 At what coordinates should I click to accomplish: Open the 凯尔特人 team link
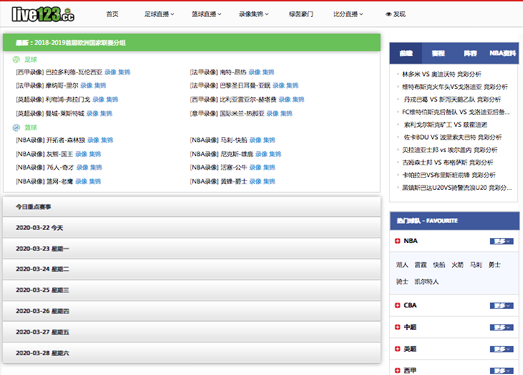tap(427, 282)
